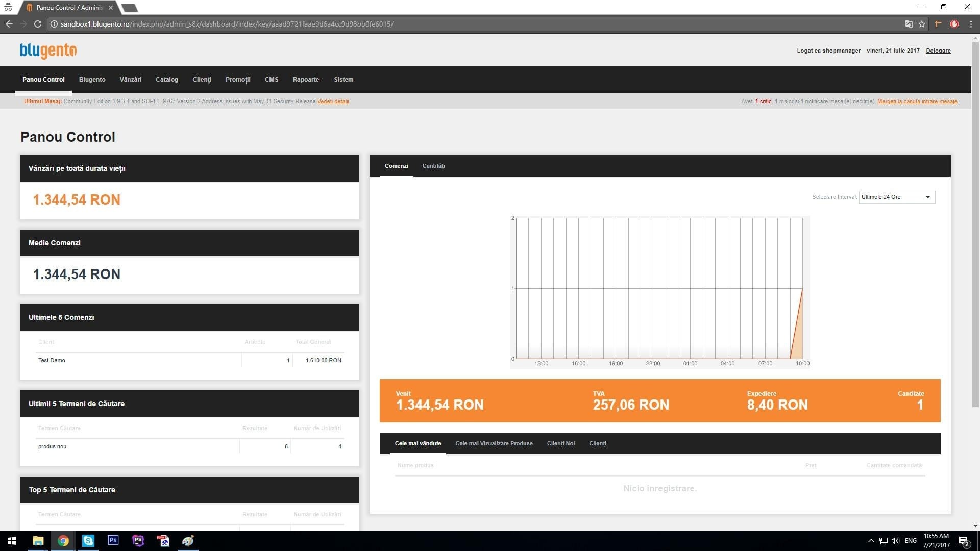Open the Google Translate icon in address bar

click(x=909, y=24)
